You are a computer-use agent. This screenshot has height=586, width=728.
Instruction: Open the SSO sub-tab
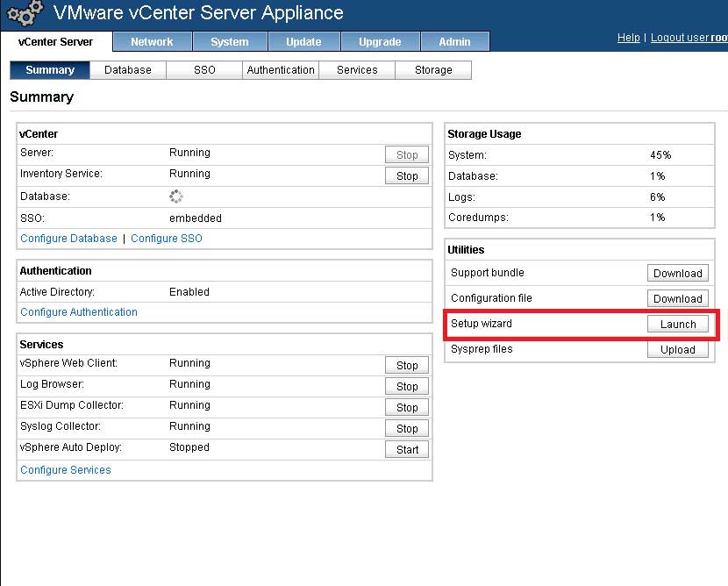click(204, 69)
